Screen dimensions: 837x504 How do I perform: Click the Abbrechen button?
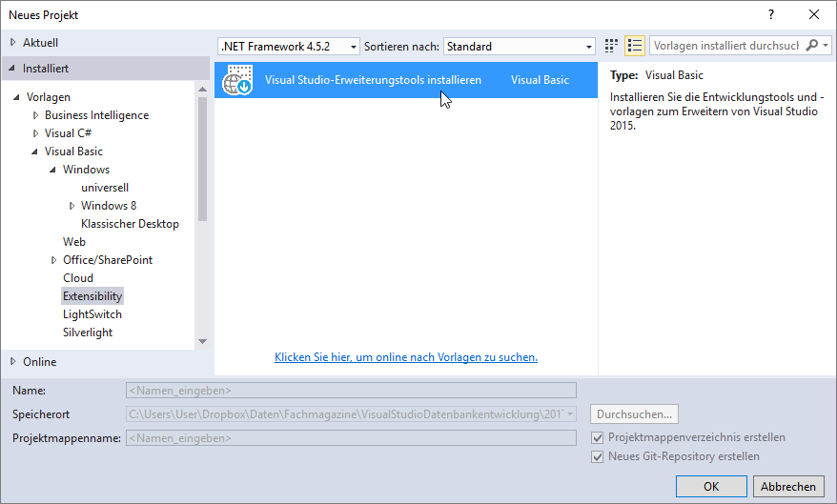[788, 486]
